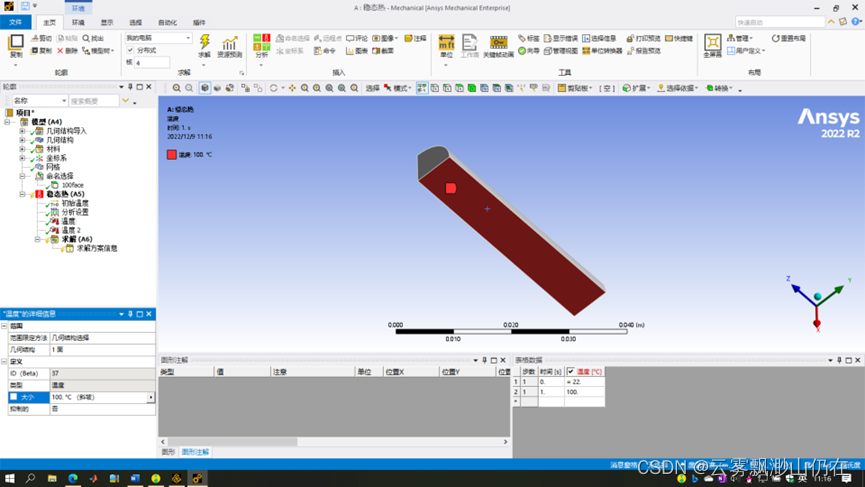Viewport: 865px width, 487px height.
Task: Collapse the 稳态热 (A5) tree node
Action: pyautogui.click(x=22, y=194)
